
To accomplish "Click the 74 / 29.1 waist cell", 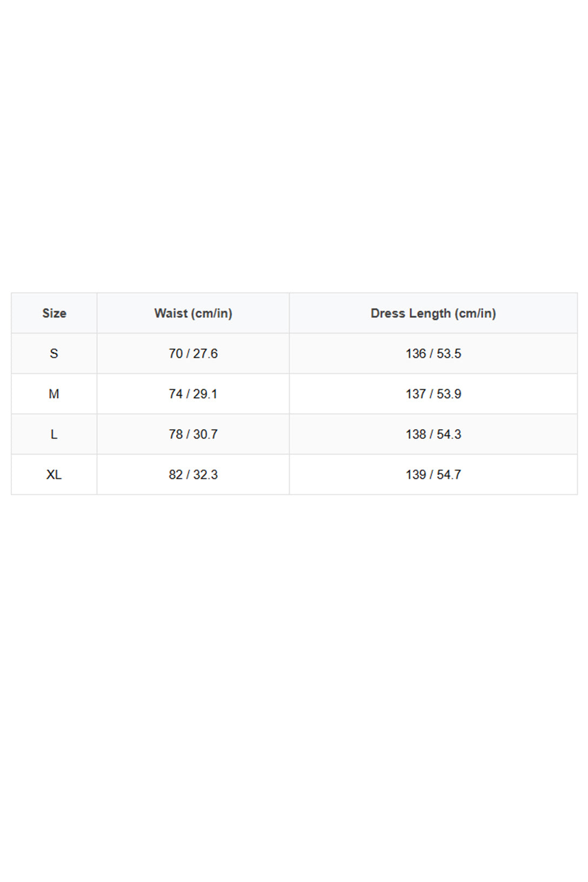I will 193,394.
